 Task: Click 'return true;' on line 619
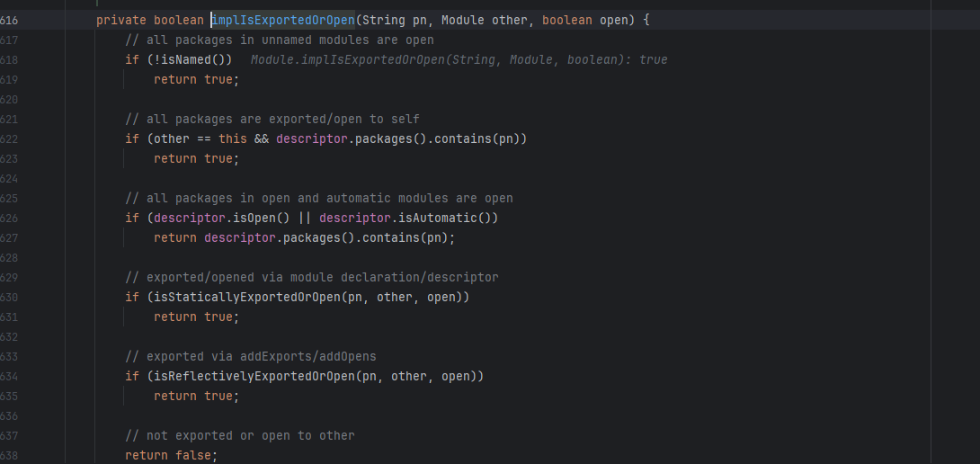click(x=197, y=79)
